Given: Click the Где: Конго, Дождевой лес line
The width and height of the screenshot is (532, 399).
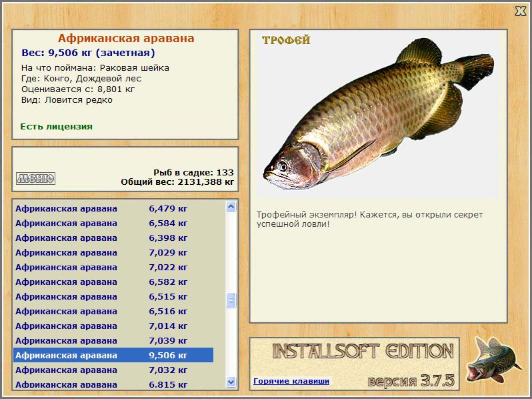Looking at the screenshot, I should point(81,79).
